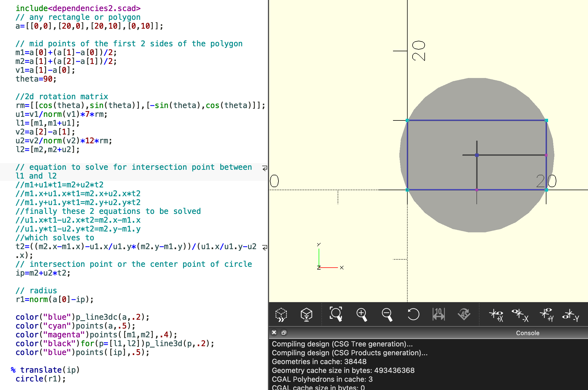Click the 45-degree diagonal view icon
The image size is (588, 390).
click(x=464, y=314)
